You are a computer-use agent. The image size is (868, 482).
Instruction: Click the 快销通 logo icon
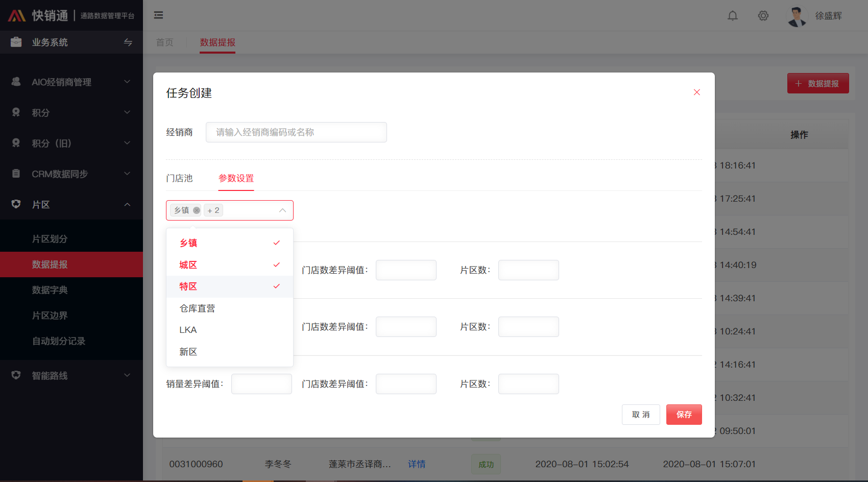pos(17,16)
